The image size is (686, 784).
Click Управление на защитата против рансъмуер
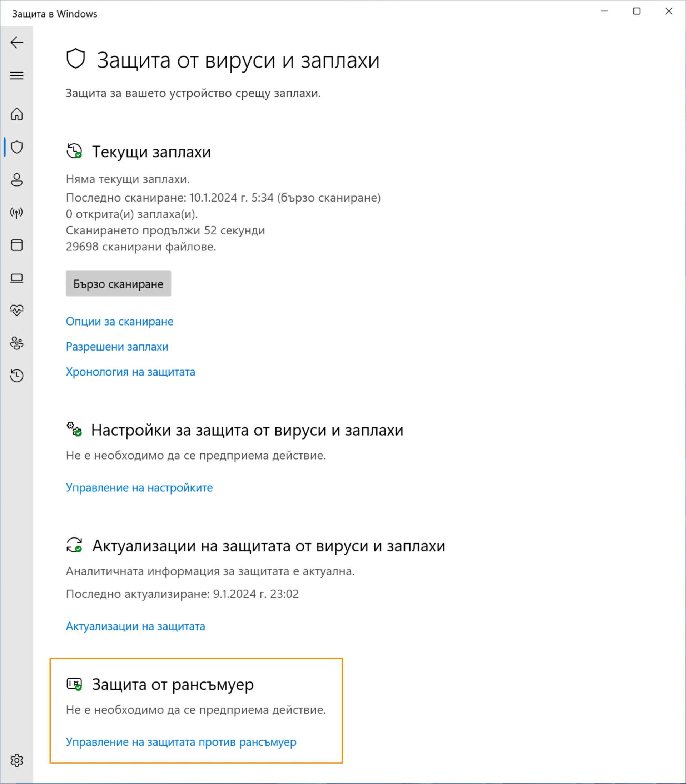(x=181, y=742)
